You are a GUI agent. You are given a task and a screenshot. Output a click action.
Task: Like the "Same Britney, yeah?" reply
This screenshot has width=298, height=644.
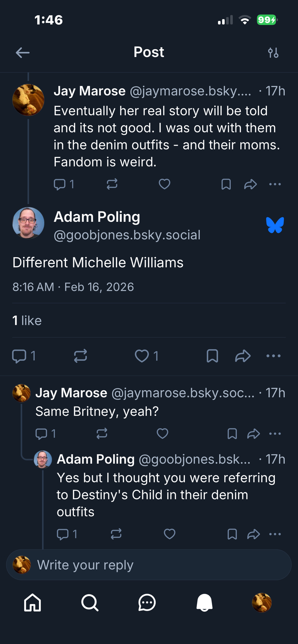tap(163, 434)
